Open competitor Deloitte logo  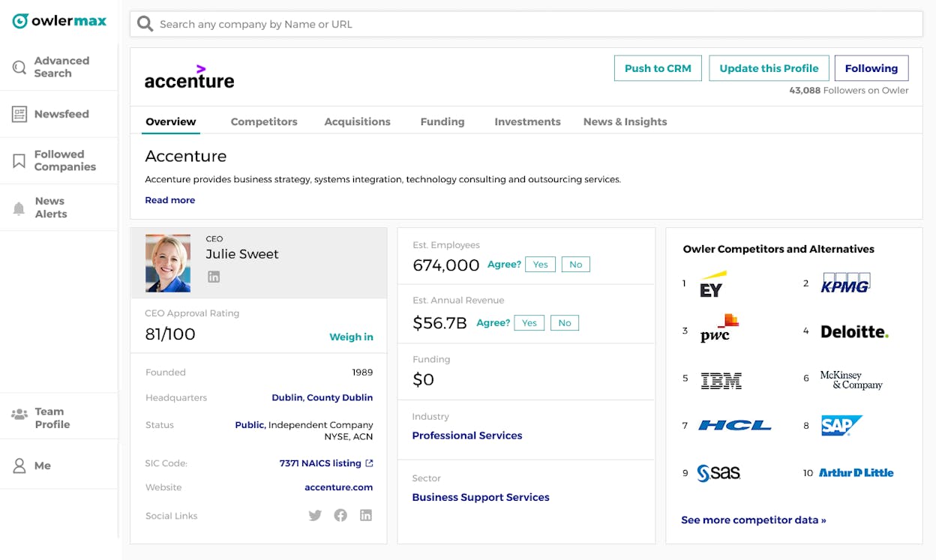click(x=854, y=331)
